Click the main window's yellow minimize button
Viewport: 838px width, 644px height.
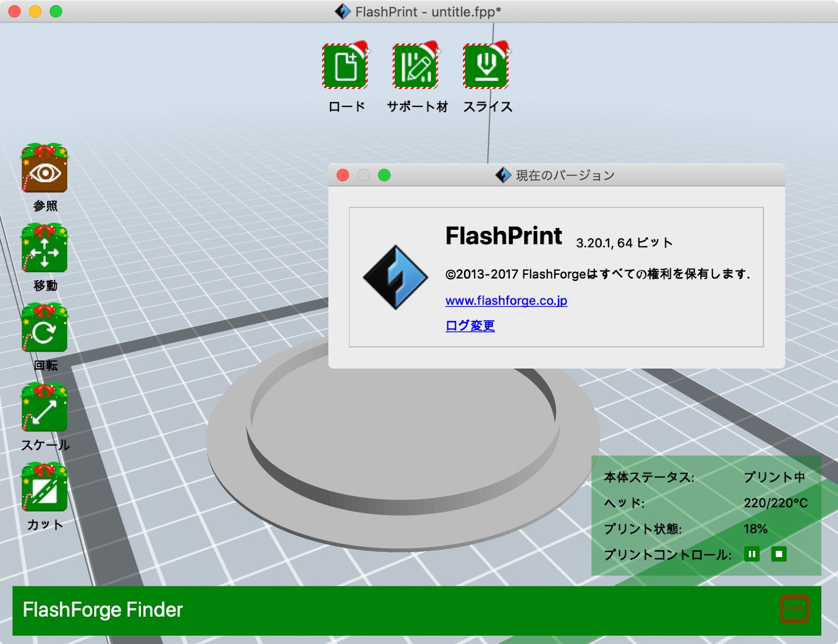click(x=35, y=11)
